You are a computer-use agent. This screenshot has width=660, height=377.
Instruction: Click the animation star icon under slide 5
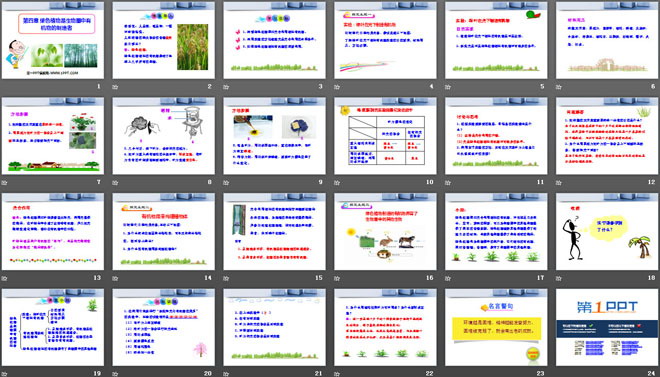click(x=447, y=87)
